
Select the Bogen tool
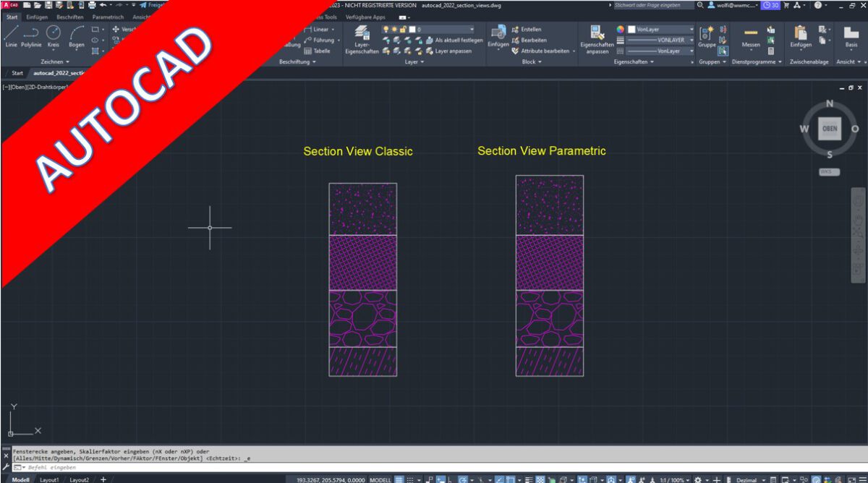pyautogui.click(x=76, y=35)
